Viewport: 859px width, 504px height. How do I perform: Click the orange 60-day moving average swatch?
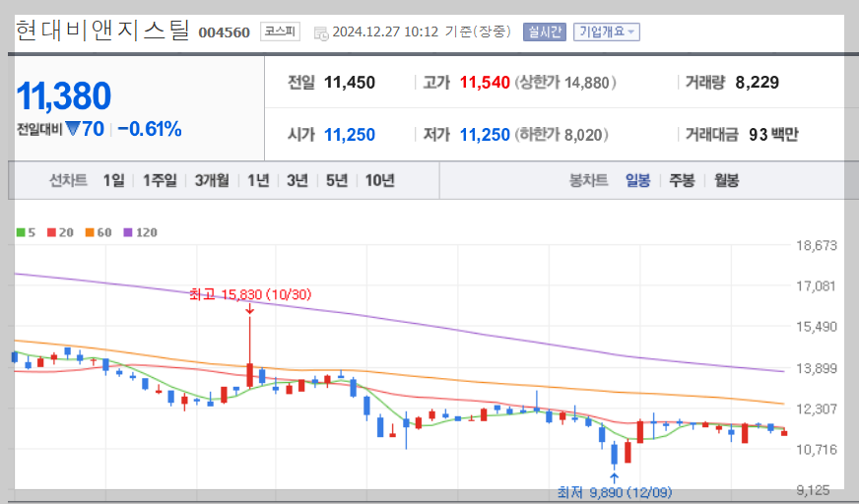[90, 232]
